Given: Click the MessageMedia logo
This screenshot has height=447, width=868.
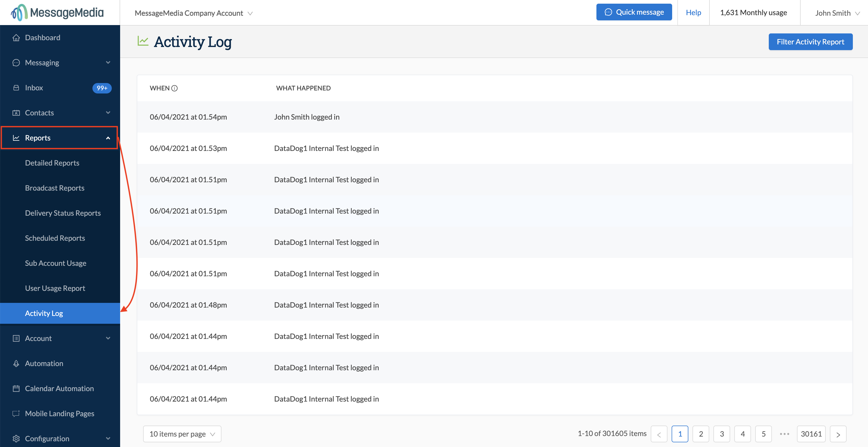Looking at the screenshot, I should pos(56,12).
